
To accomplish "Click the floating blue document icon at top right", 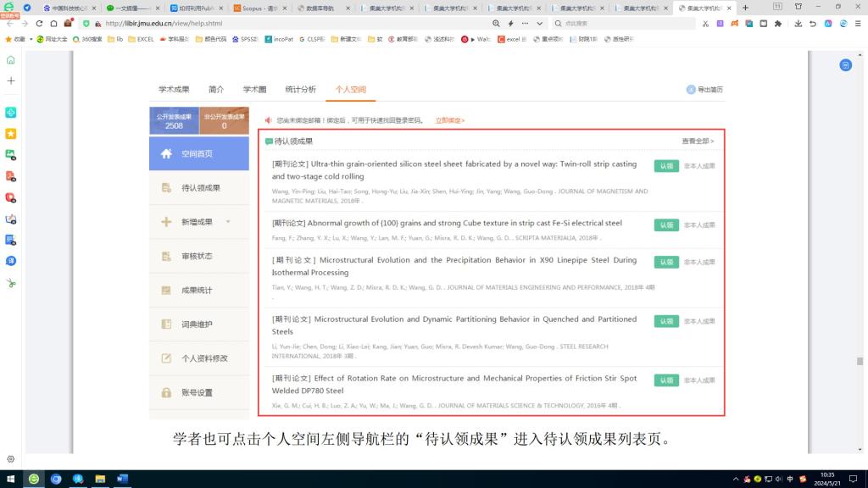I will click(845, 65).
